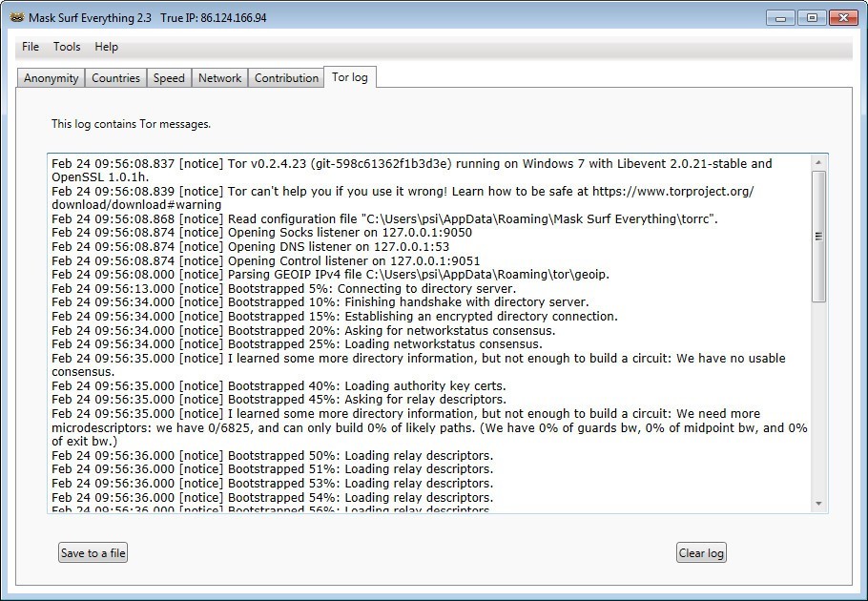The width and height of the screenshot is (868, 601).
Task: Click the log scrollbar up arrow
Action: [818, 162]
